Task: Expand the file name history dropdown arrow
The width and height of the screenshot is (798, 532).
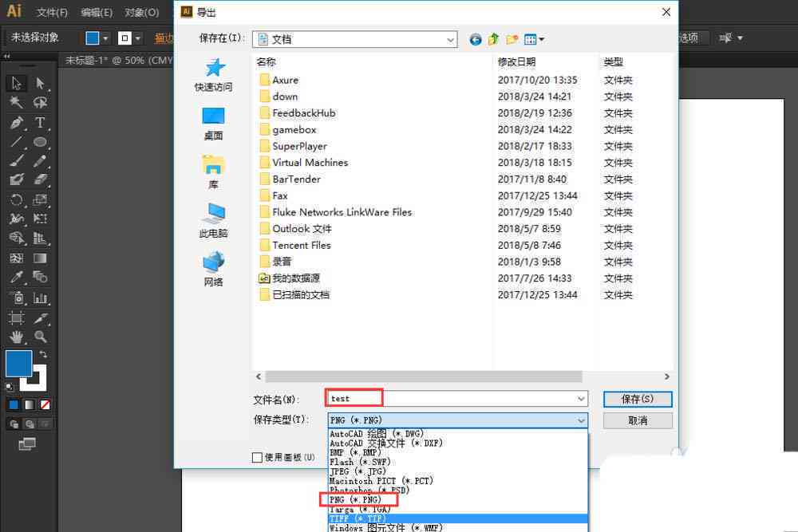Action: (581, 399)
